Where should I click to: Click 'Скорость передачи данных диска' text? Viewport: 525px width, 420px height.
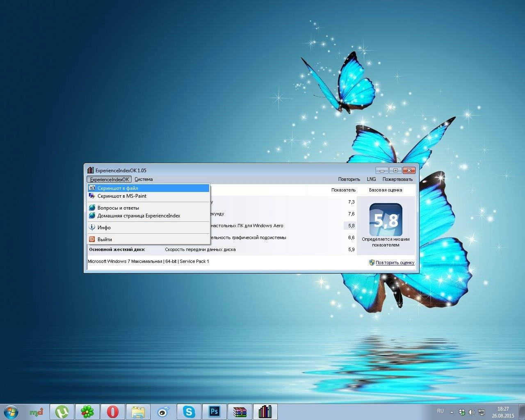[x=200, y=249]
